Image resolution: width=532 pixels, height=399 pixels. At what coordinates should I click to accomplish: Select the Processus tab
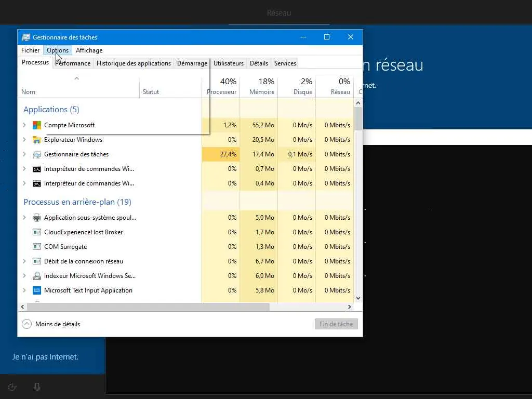point(35,62)
